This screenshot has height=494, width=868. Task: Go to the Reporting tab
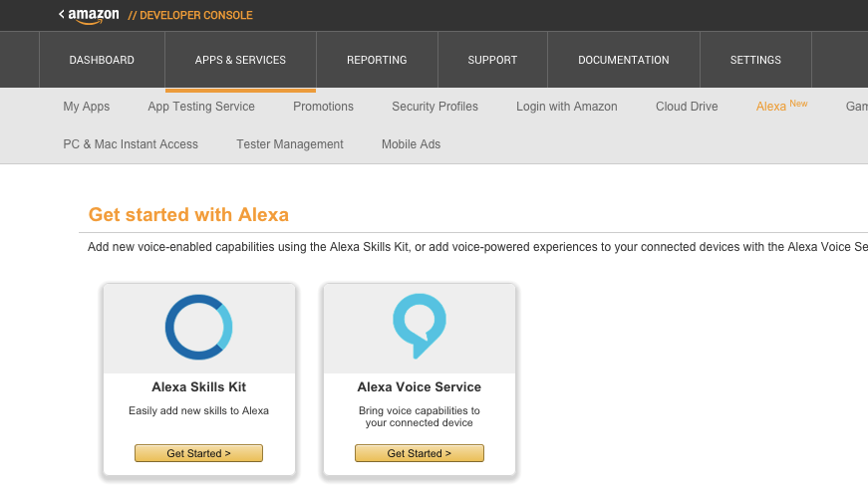point(377,60)
